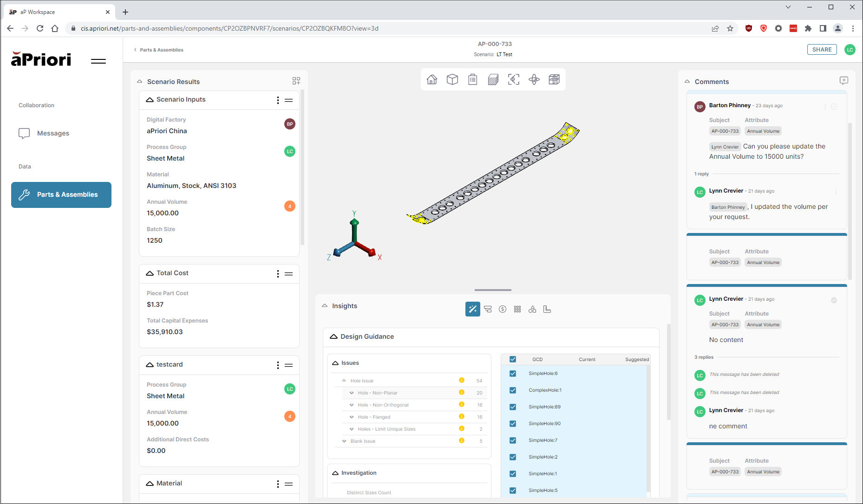Open browser extensions puzzle icon
Screen dimensions: 863x504
pyautogui.click(x=808, y=28)
